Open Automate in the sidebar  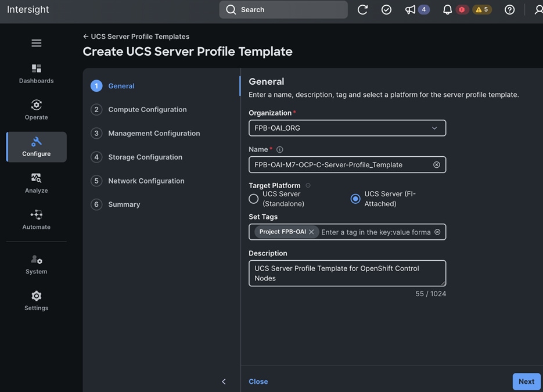tap(37, 220)
